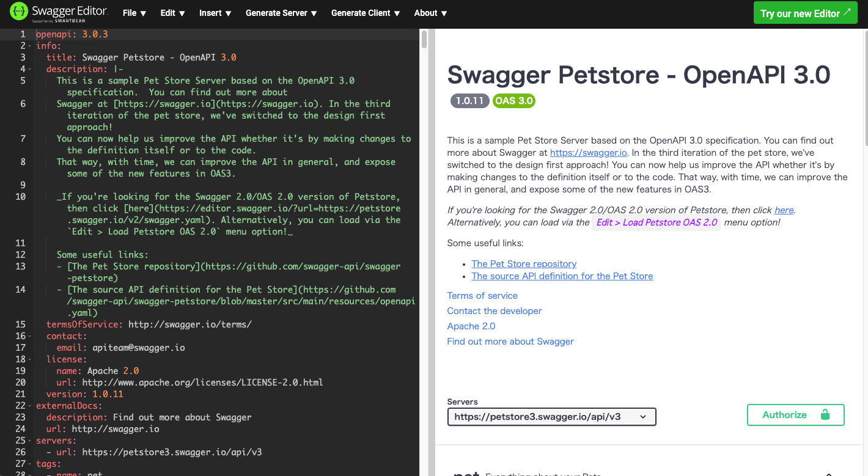Collapse the servers section fold arrow
Image resolution: width=868 pixels, height=476 pixels.
pos(29,441)
